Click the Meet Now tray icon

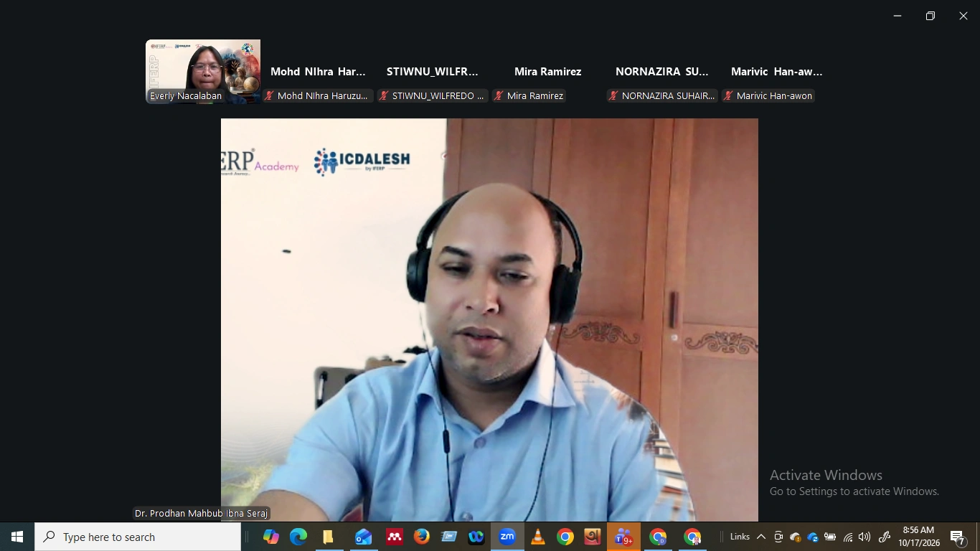click(x=778, y=537)
